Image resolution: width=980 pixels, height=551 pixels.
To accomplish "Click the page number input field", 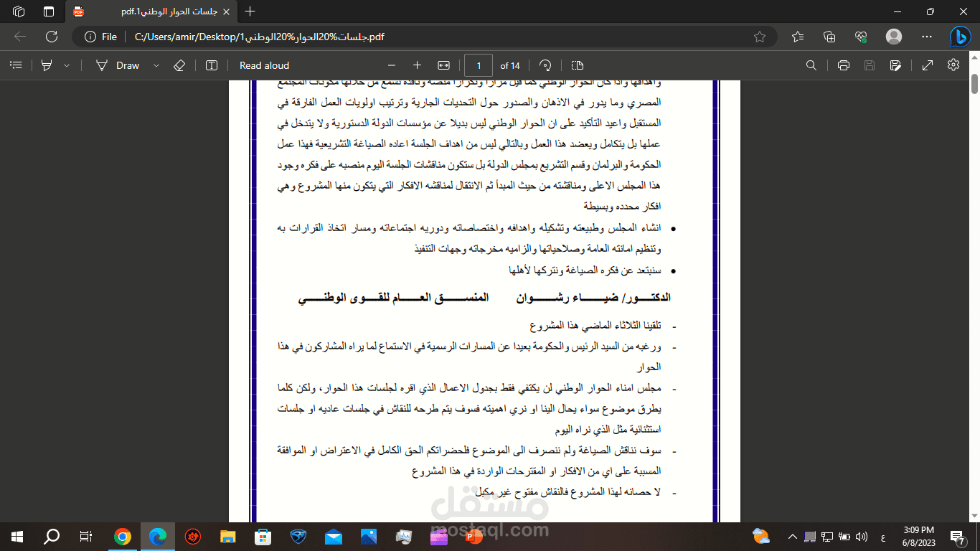I will 479,65.
